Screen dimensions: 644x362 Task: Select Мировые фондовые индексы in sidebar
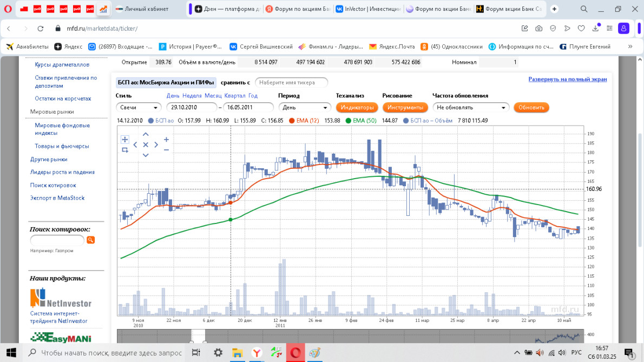click(x=62, y=129)
